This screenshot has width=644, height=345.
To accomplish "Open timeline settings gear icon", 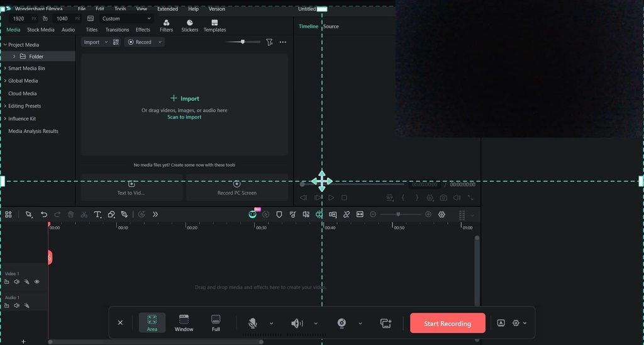I will click(441, 214).
